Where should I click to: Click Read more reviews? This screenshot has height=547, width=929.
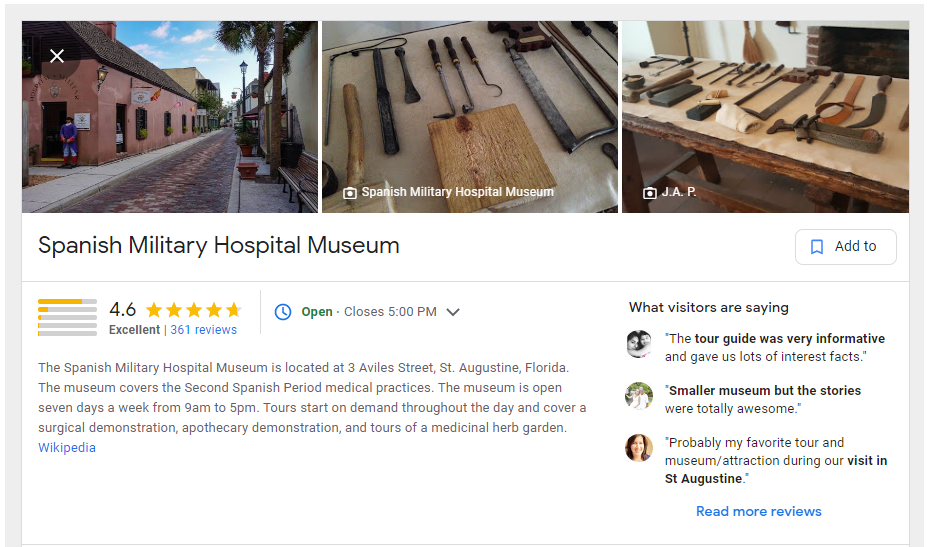(x=758, y=511)
